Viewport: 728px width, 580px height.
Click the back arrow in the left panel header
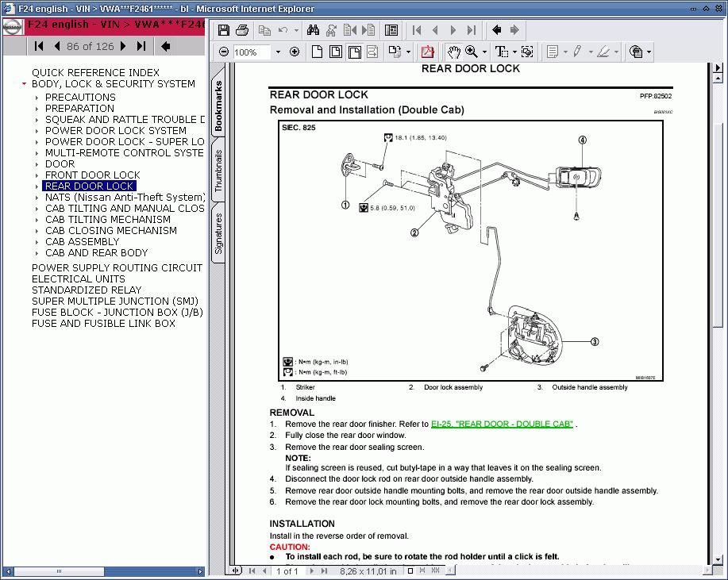[x=165, y=46]
